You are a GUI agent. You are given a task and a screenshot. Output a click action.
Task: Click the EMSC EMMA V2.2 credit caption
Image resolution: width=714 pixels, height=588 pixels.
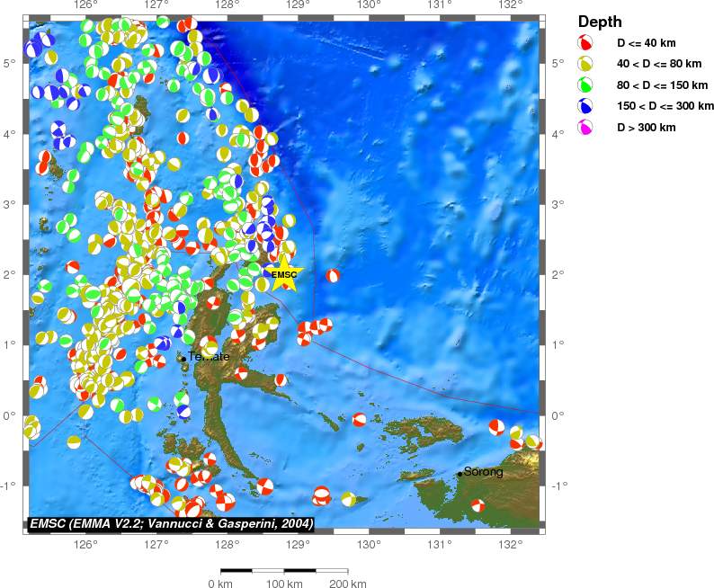click(x=171, y=523)
